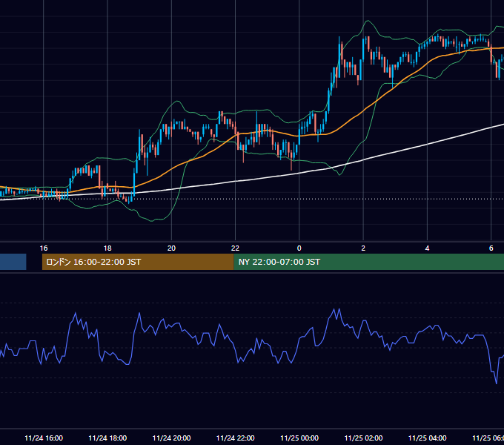Click the blue session bar before ロンドン
This screenshot has height=445, width=504.
click(x=13, y=262)
